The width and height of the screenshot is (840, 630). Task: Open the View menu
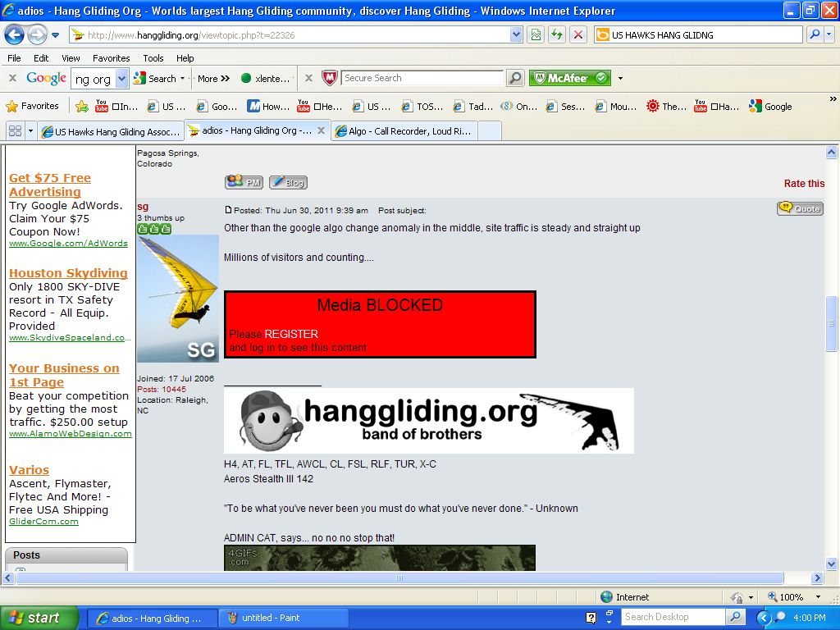tap(71, 58)
